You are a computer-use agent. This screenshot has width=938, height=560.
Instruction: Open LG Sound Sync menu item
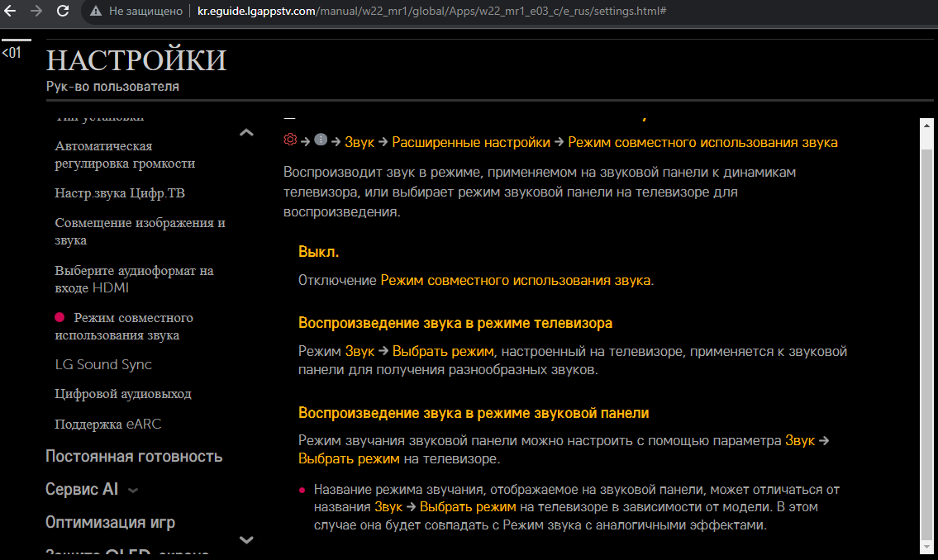103,364
